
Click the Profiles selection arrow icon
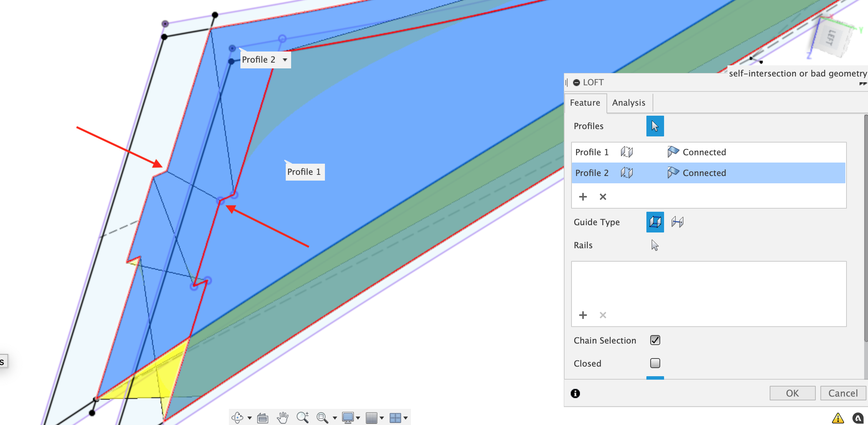point(654,126)
